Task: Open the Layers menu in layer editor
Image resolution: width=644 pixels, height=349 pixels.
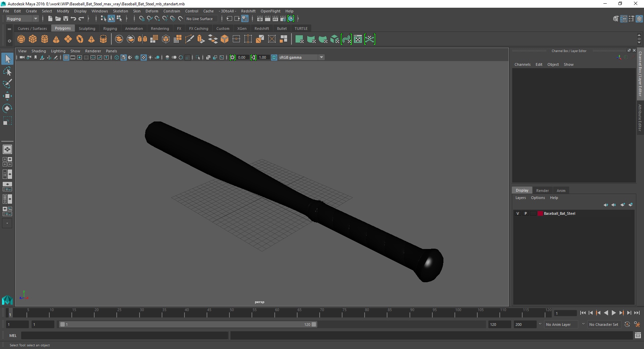Action: (x=521, y=198)
